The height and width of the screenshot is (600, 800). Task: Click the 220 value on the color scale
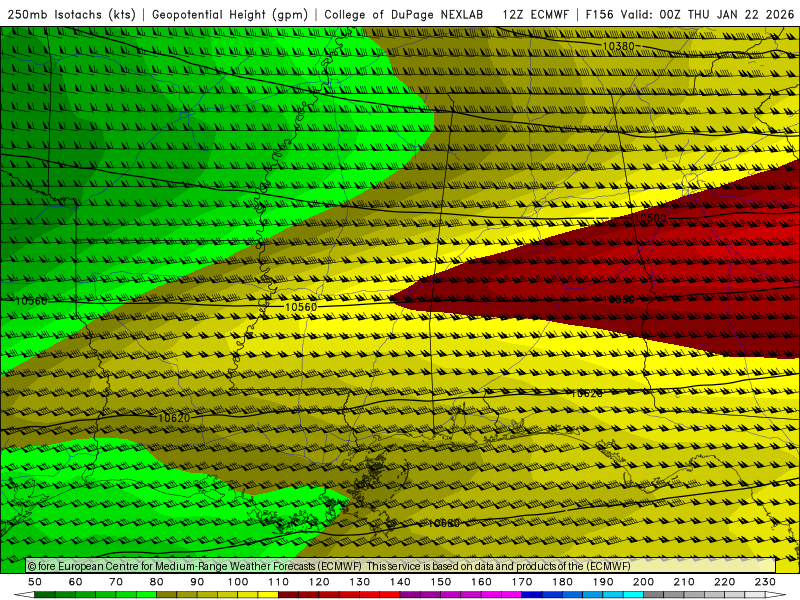point(724,582)
